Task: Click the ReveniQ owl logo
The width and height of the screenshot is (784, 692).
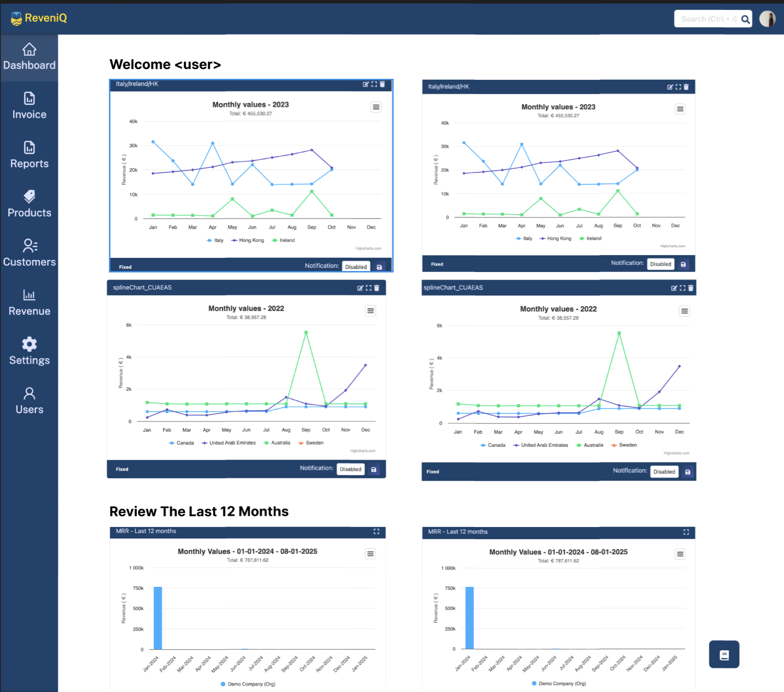Action: (17, 18)
